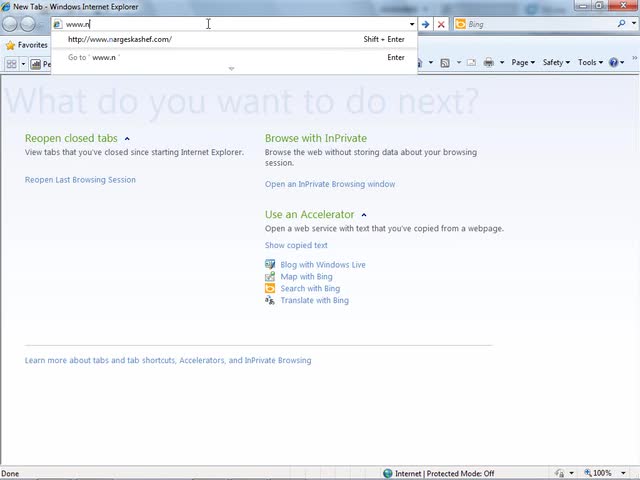Click the blue Help question mark icon
This screenshot has width=640, height=480.
pos(613,62)
